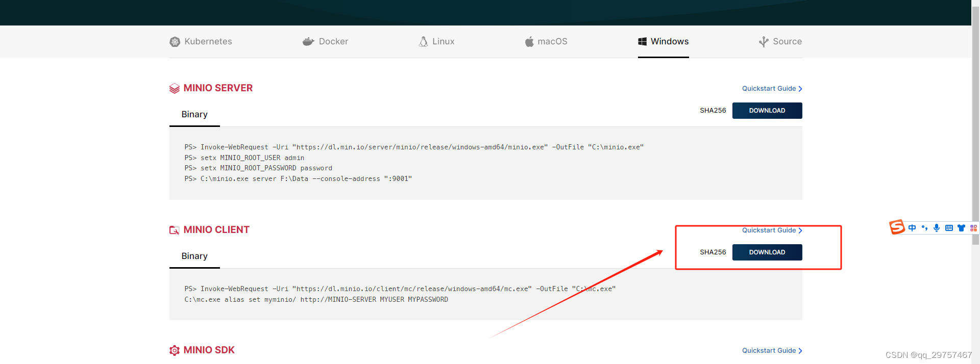Click the Kubernetes helm wheel icon
980x364 pixels.
[175, 42]
